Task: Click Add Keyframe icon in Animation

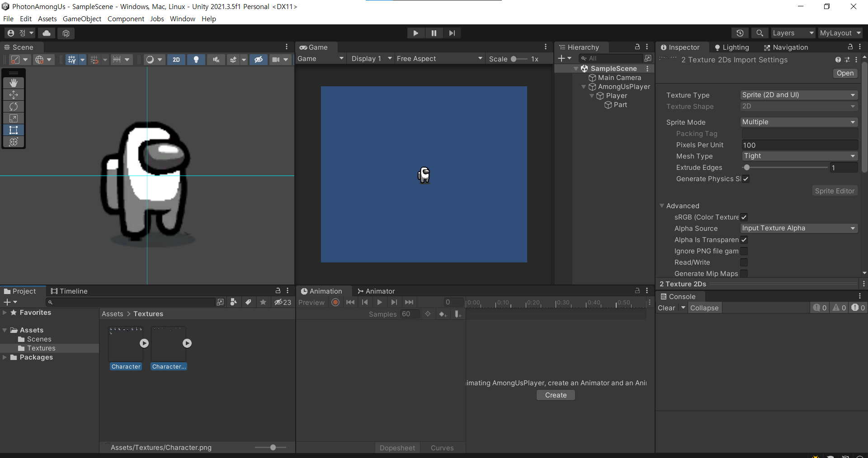Action: [x=443, y=314]
